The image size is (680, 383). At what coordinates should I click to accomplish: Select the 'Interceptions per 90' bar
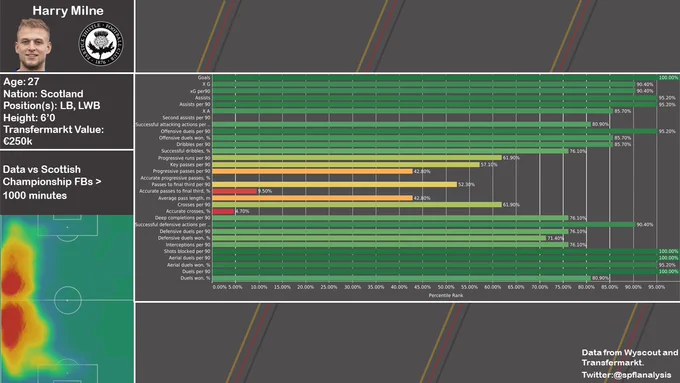tap(390, 245)
